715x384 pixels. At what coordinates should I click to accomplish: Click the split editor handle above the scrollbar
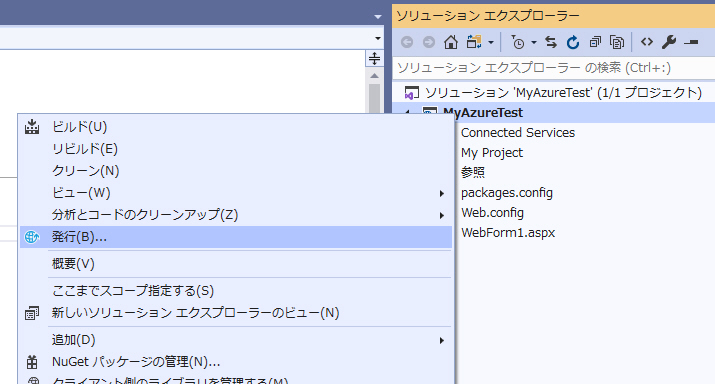[374, 58]
